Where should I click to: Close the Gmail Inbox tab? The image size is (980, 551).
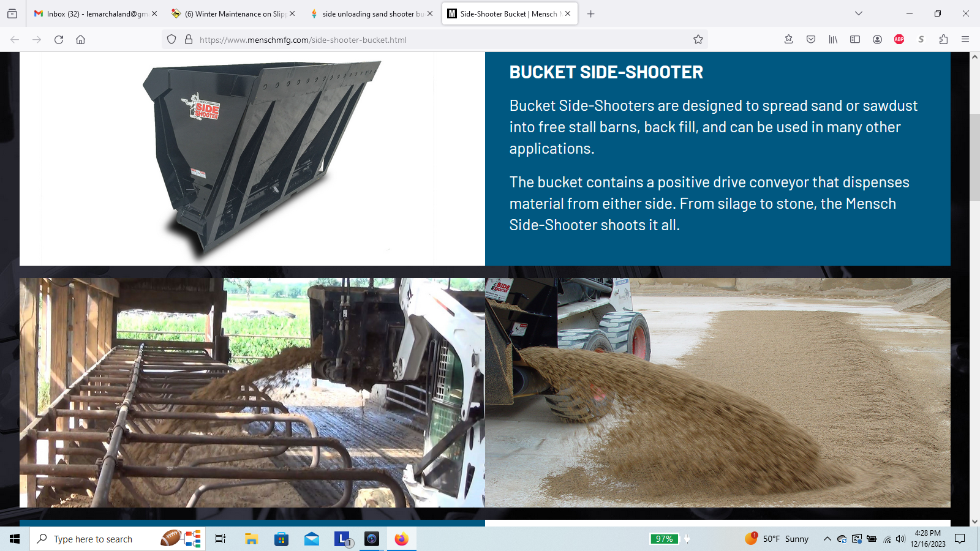tap(154, 13)
